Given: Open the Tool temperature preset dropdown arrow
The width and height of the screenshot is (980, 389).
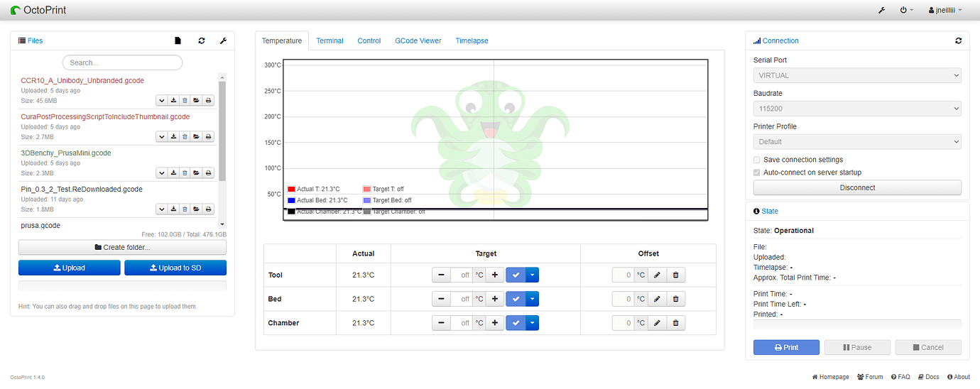Looking at the screenshot, I should (533, 275).
